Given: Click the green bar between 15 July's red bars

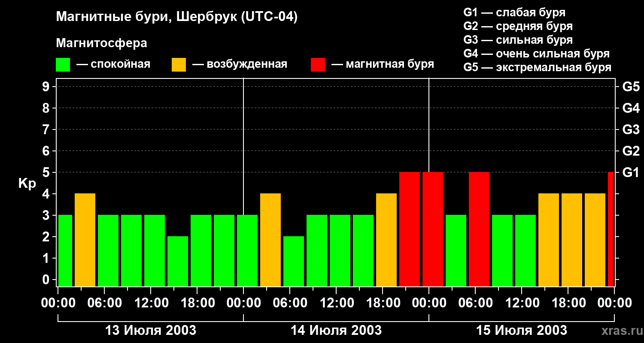Looking at the screenshot, I should 456,250.
